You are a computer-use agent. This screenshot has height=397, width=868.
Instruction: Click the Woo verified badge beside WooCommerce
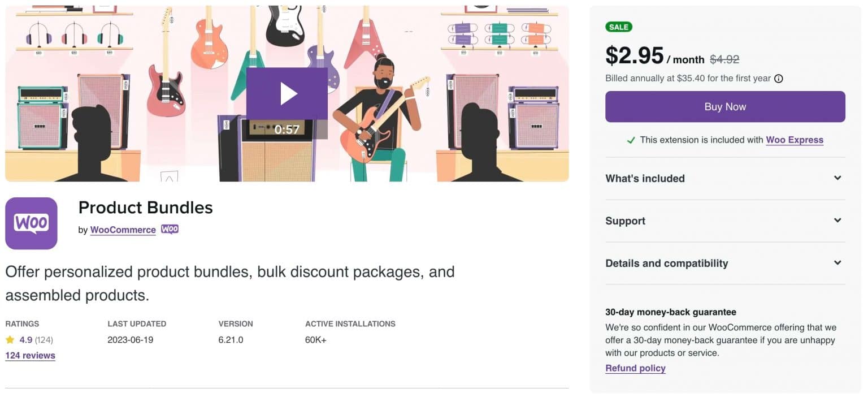pyautogui.click(x=170, y=230)
